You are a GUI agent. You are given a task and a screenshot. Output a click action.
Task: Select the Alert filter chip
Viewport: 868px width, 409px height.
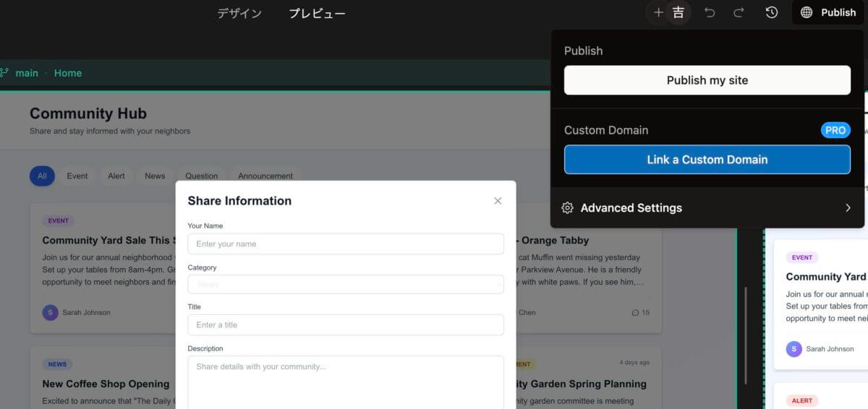point(116,176)
